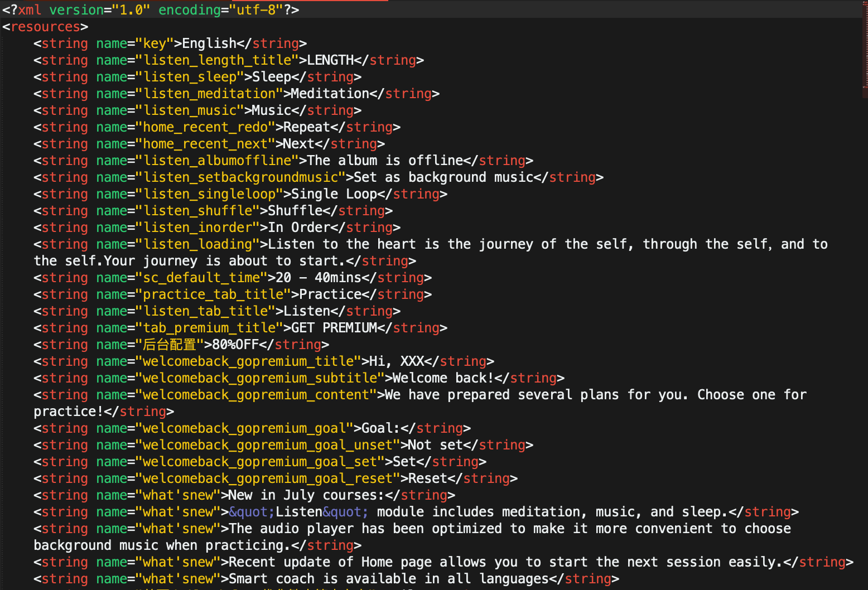Click the text "New in July courses:"
This screenshot has width=868, height=590.
point(306,495)
